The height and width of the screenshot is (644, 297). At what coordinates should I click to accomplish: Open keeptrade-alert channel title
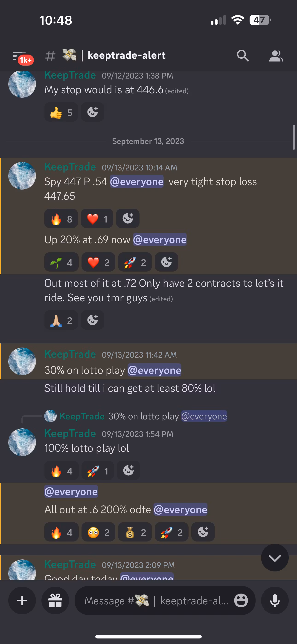(126, 55)
